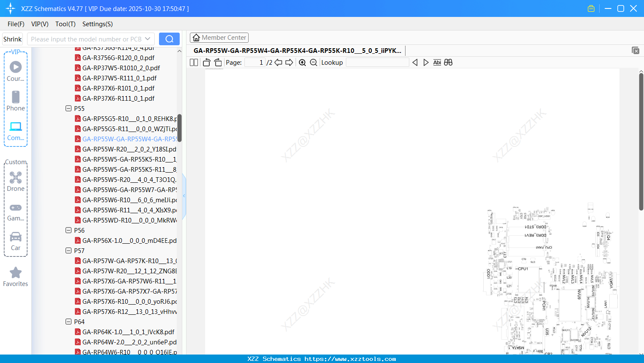Click the document viewer vertical scrollbar
The width and height of the screenshot is (644, 363).
coord(641,142)
